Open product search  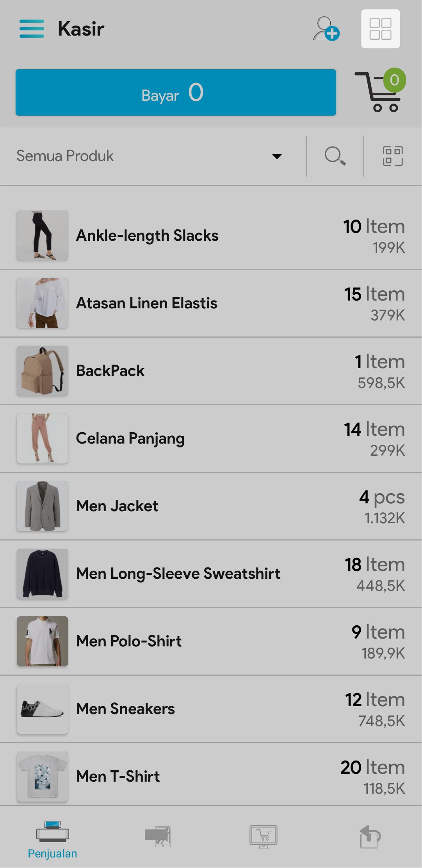[335, 156]
